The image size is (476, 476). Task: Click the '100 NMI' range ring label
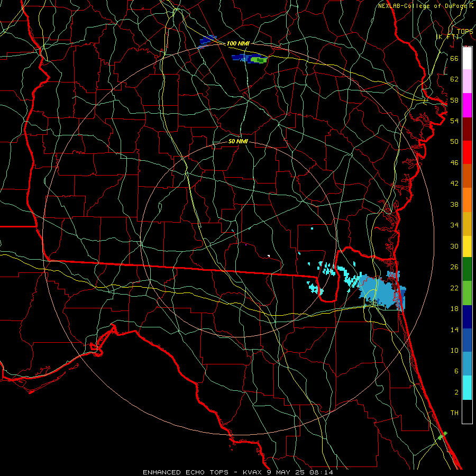pyautogui.click(x=238, y=43)
